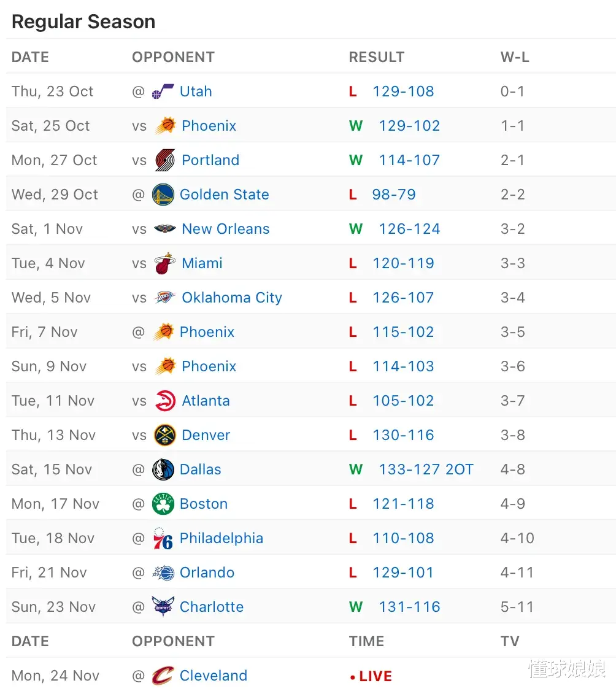The height and width of the screenshot is (691, 616).
Task: Click the Dallas Mavericks logo
Action: [x=163, y=469]
